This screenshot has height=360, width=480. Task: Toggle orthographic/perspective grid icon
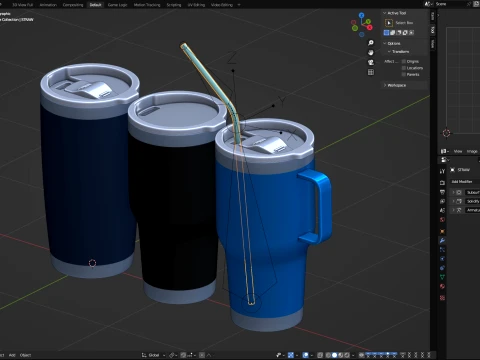pyautogui.click(x=370, y=72)
